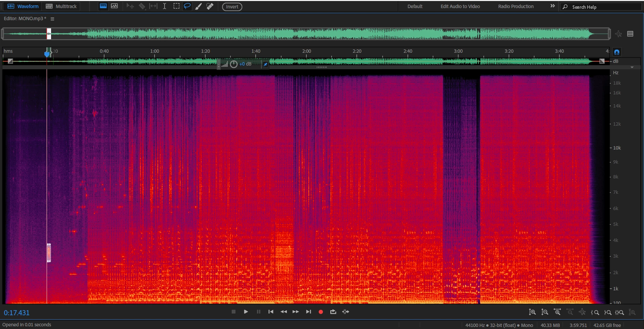Screen dimensions: 644x329
Task: Click the 3:59.751 duration status
Action: tap(578, 325)
